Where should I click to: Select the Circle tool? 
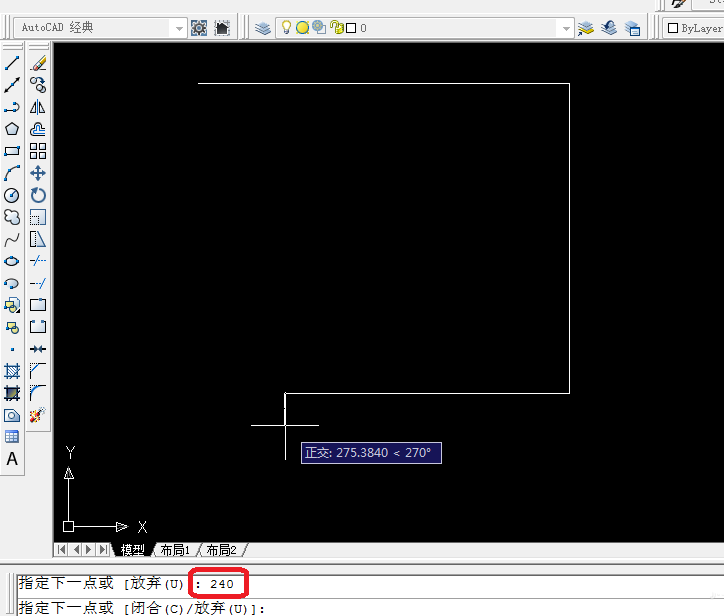coord(12,195)
